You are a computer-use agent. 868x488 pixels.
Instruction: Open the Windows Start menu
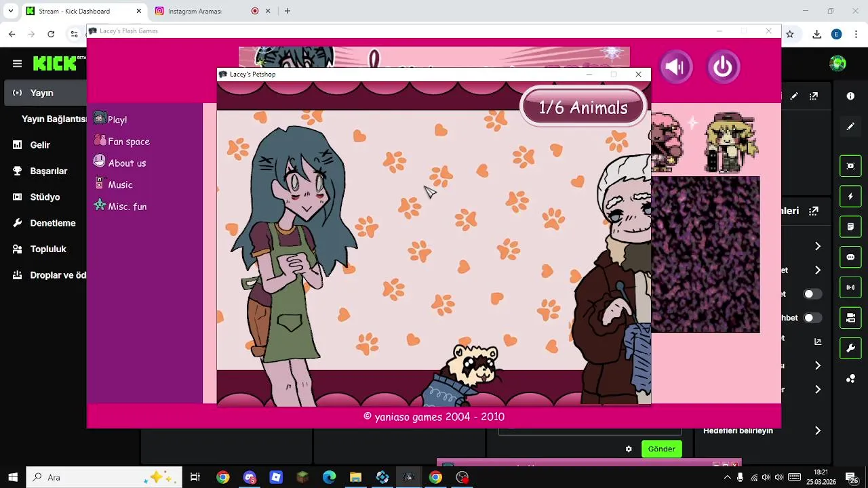point(13,477)
